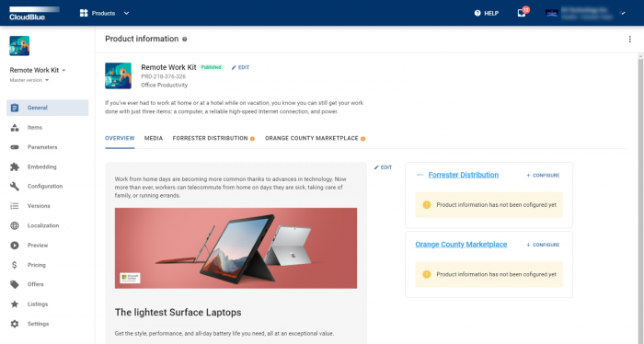Click the Embedding puzzle piece icon
The height and width of the screenshot is (344, 644).
click(15, 166)
